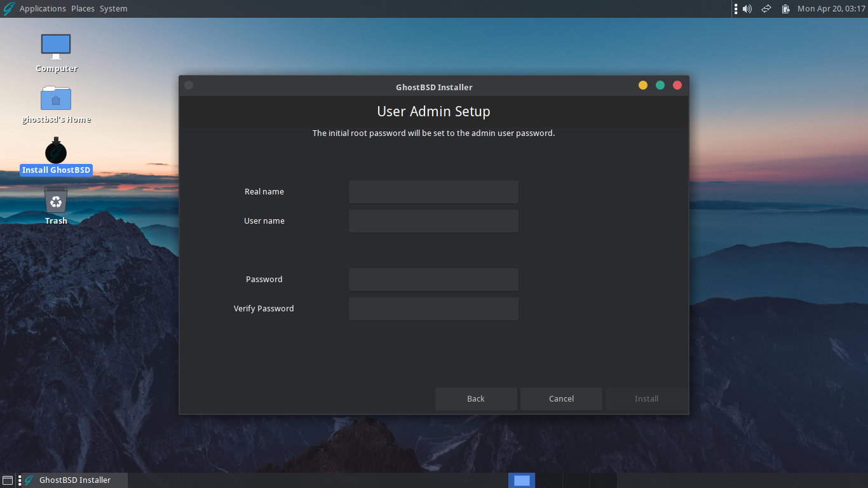Image resolution: width=868 pixels, height=488 pixels.
Task: Select the Install GhostBSD desktop icon
Action: [x=56, y=156]
